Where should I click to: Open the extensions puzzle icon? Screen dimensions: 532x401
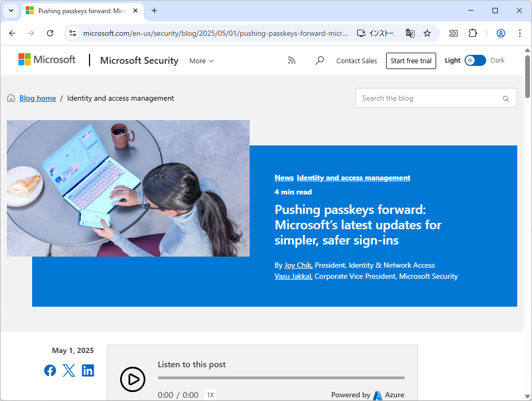click(x=472, y=33)
